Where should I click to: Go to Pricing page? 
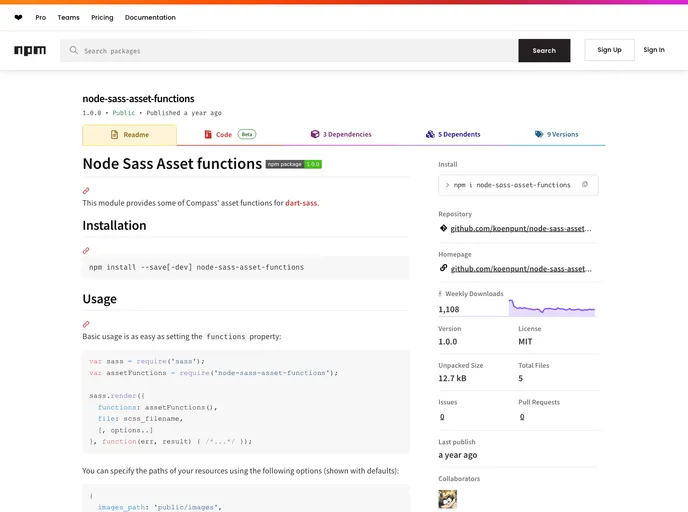click(102, 18)
